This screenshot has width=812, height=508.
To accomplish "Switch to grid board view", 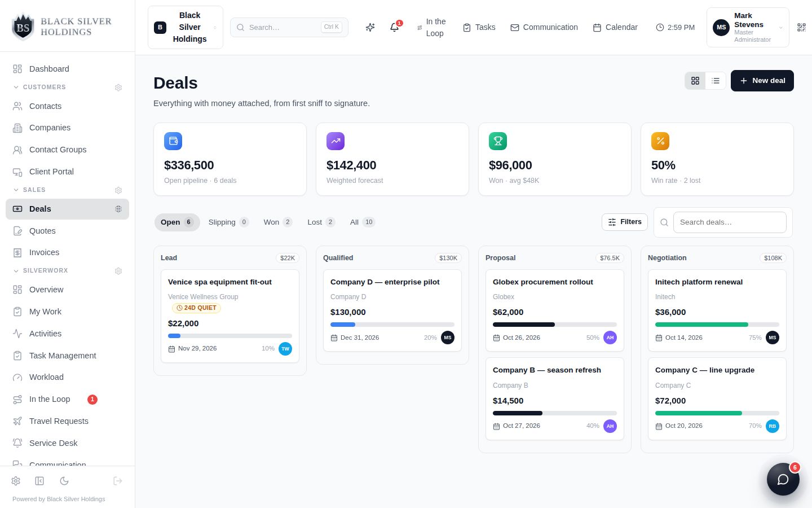I will [x=695, y=81].
